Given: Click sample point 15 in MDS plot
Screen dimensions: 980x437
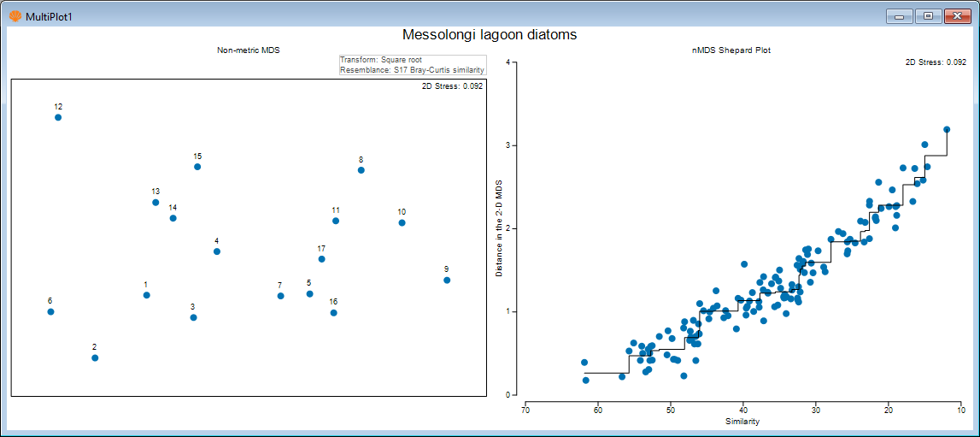Looking at the screenshot, I should 197,167.
